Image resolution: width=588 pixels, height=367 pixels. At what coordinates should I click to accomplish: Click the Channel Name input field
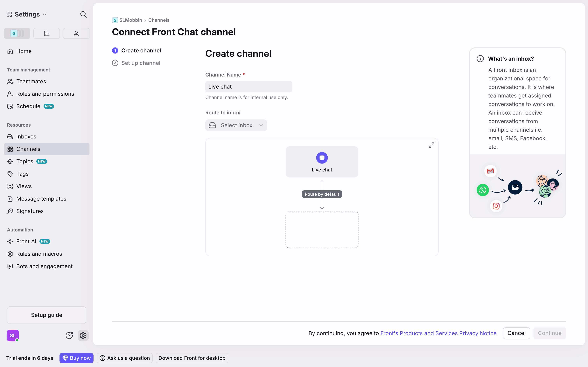(x=248, y=87)
